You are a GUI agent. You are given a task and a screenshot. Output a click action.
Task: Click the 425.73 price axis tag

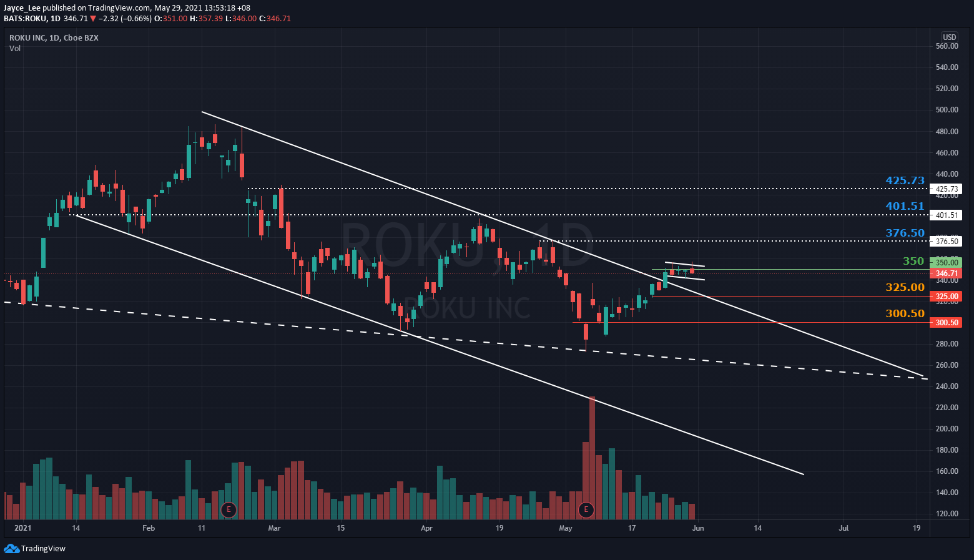tap(946, 189)
